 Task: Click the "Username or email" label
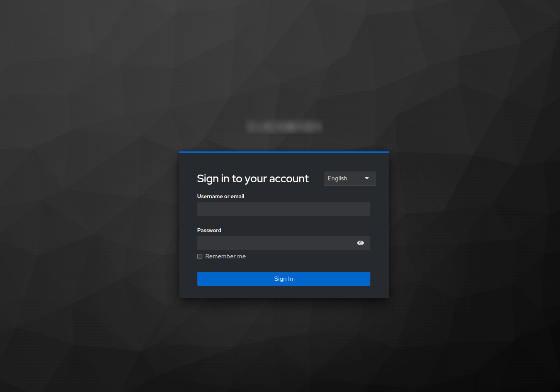tap(221, 196)
